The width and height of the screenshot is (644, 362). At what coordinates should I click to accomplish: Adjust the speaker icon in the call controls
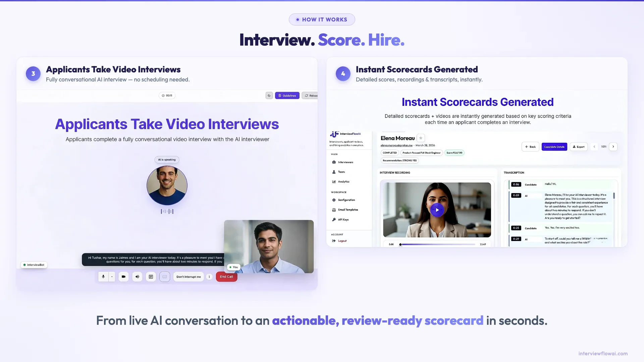click(137, 277)
